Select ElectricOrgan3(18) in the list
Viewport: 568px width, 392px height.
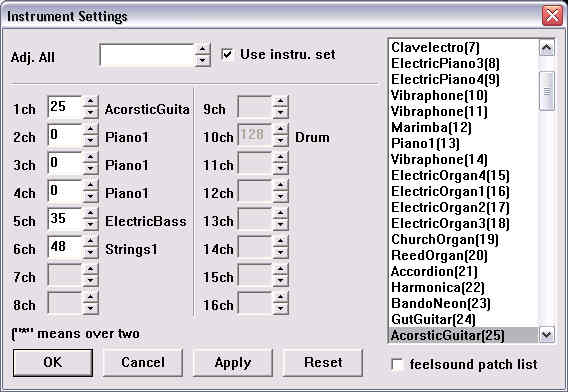[x=463, y=223]
